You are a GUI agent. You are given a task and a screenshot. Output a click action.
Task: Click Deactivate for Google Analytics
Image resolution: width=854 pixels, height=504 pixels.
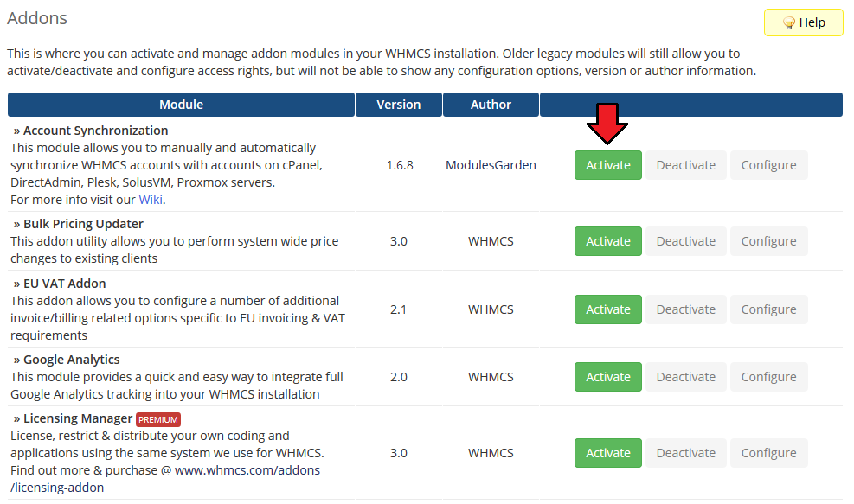(x=685, y=377)
